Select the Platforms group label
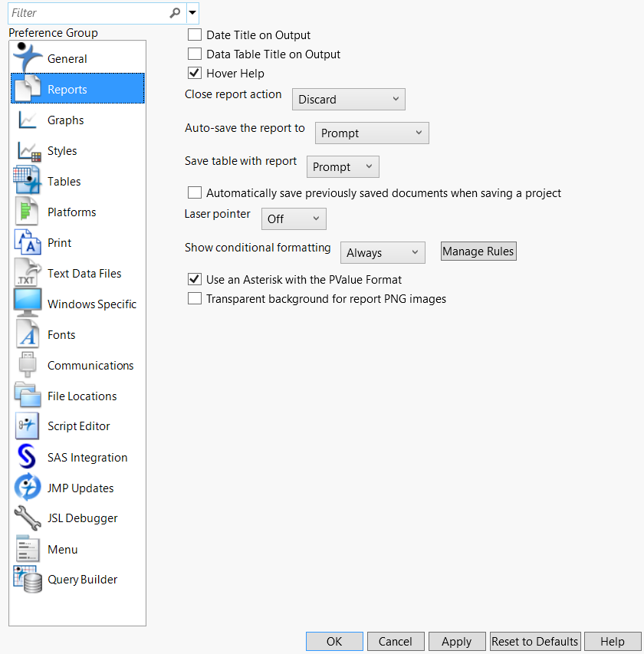Screen dimensions: 644x654 (x=72, y=212)
